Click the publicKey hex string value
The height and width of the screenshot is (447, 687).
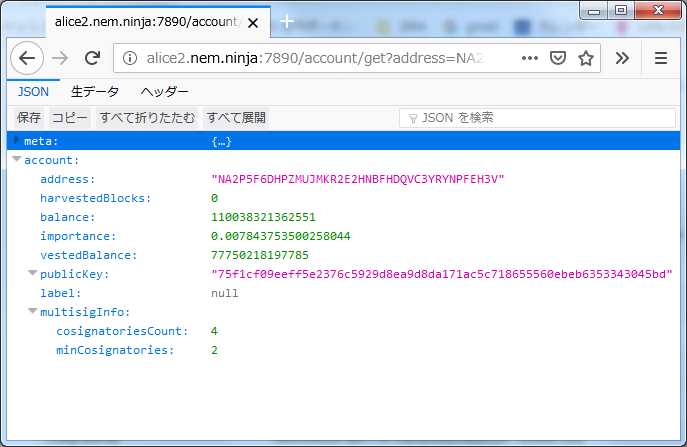(442, 274)
